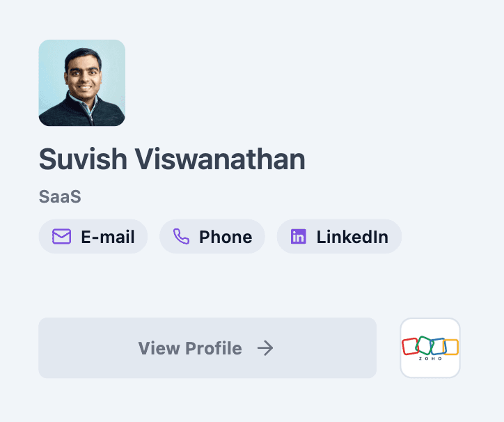The height and width of the screenshot is (422, 504).
Task: Select the Phone contact label
Action: [226, 237]
